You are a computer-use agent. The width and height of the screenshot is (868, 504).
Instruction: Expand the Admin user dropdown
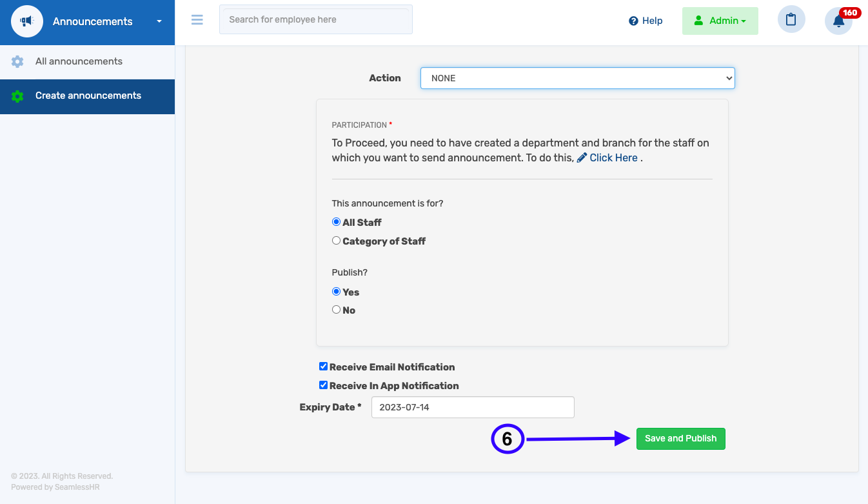[720, 21]
